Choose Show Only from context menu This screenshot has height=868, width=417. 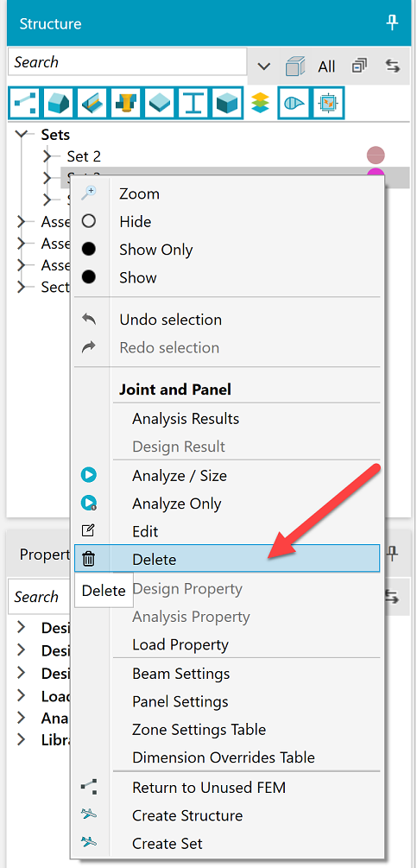coord(156,250)
